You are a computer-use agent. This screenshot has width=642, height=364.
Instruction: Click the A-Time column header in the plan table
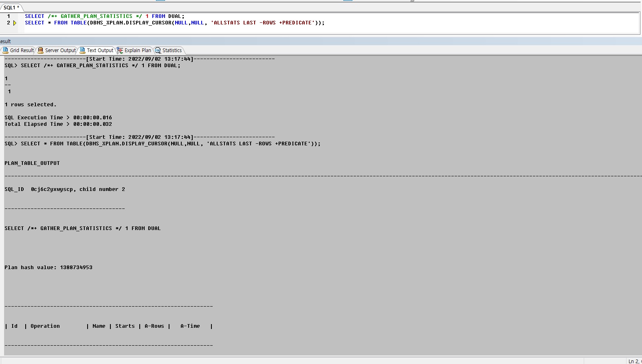pos(190,326)
